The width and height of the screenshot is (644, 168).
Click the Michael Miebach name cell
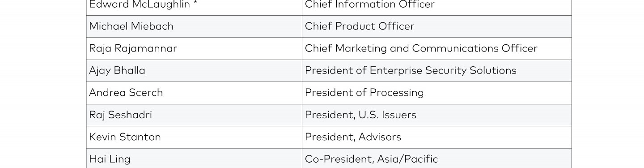(194, 26)
